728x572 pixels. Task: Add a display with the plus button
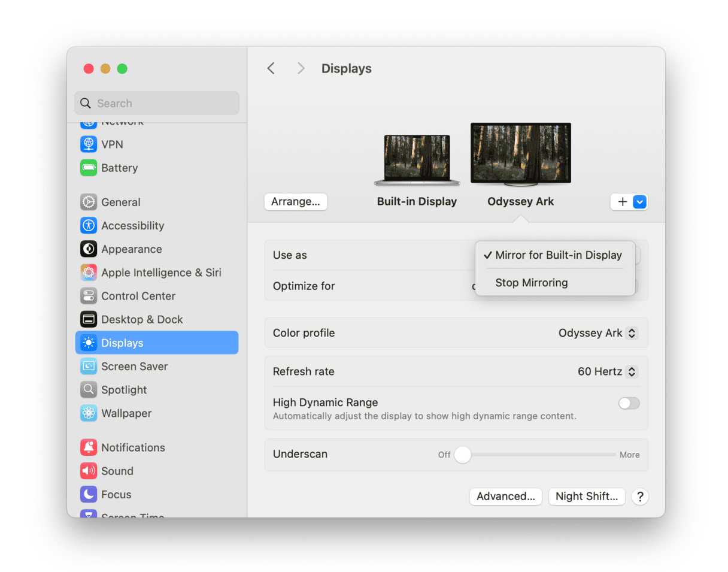(622, 202)
